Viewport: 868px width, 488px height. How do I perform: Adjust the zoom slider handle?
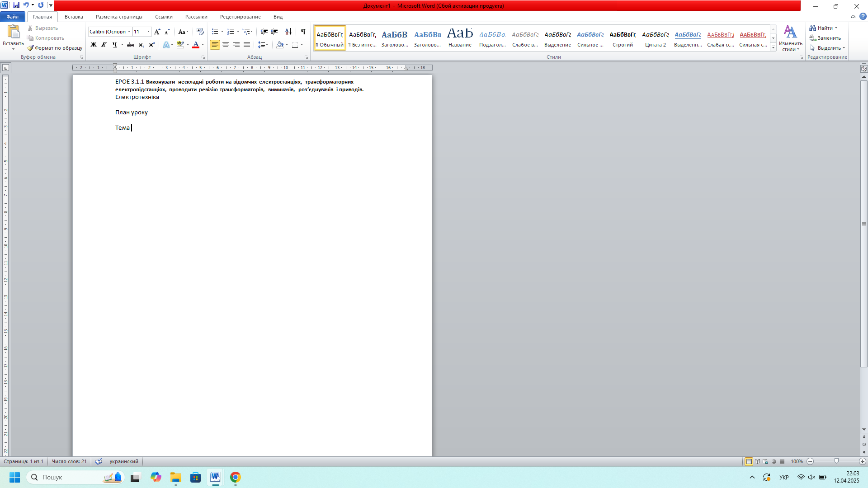click(x=836, y=461)
